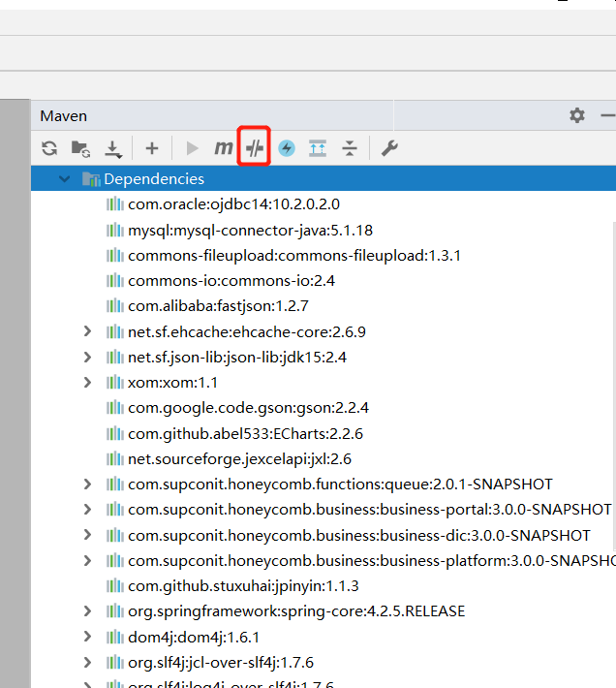
Task: Reload all Maven projects
Action: [x=49, y=148]
